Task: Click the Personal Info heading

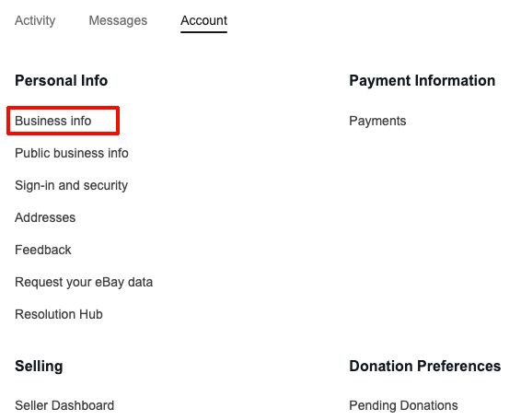Action: (x=61, y=80)
